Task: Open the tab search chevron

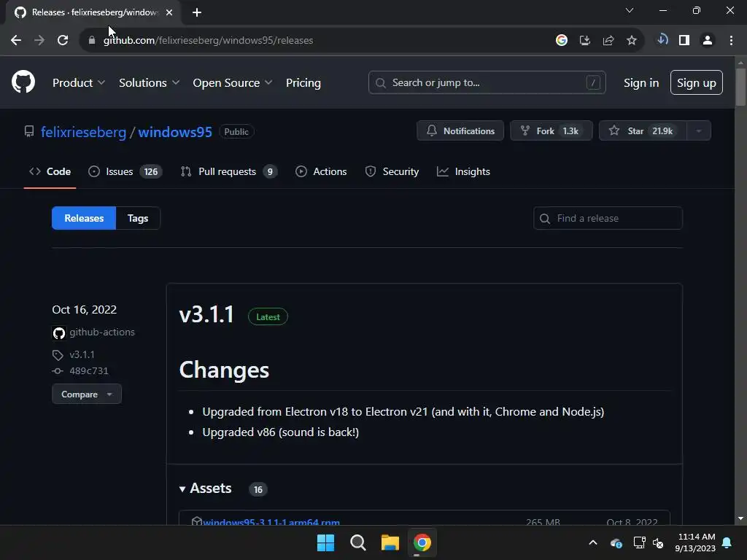Action: [x=630, y=10]
